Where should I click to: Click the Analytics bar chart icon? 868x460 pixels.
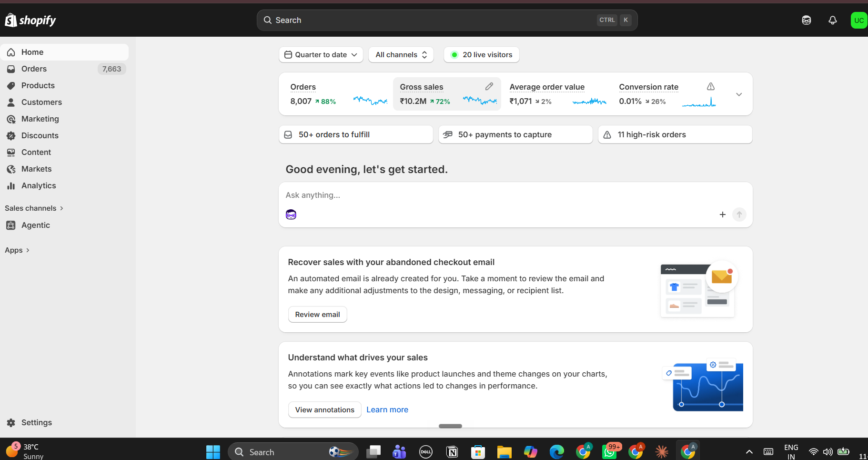pos(11,186)
